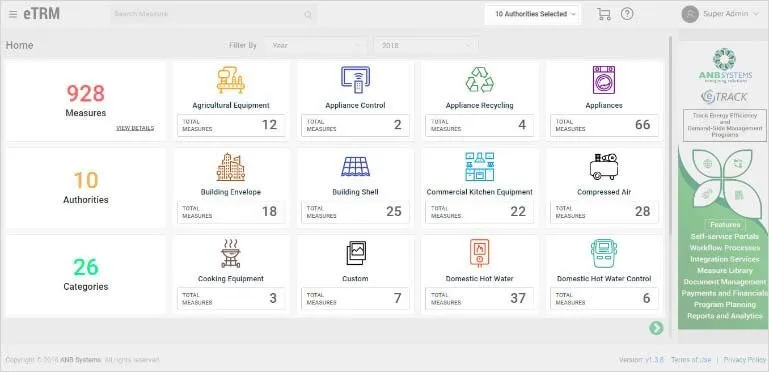Click Self-service Portals in the banner
The height and width of the screenshot is (372, 769).
point(724,236)
